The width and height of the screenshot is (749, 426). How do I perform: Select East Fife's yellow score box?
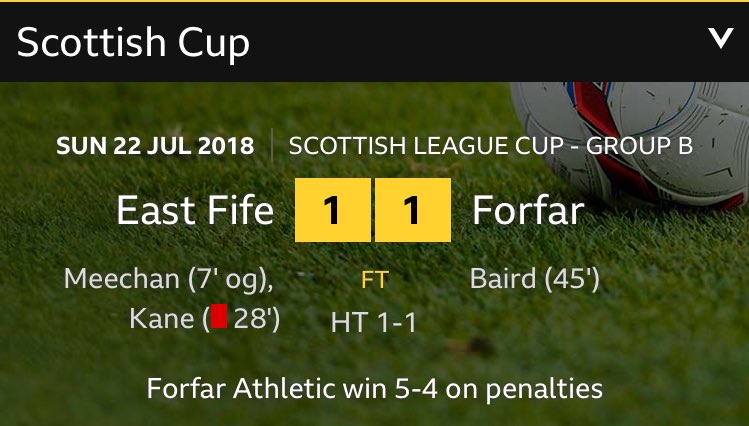(332, 210)
